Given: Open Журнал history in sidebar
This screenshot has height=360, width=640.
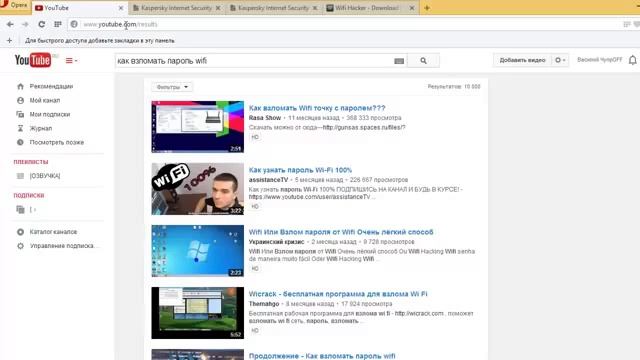Looking at the screenshot, I should 40,128.
